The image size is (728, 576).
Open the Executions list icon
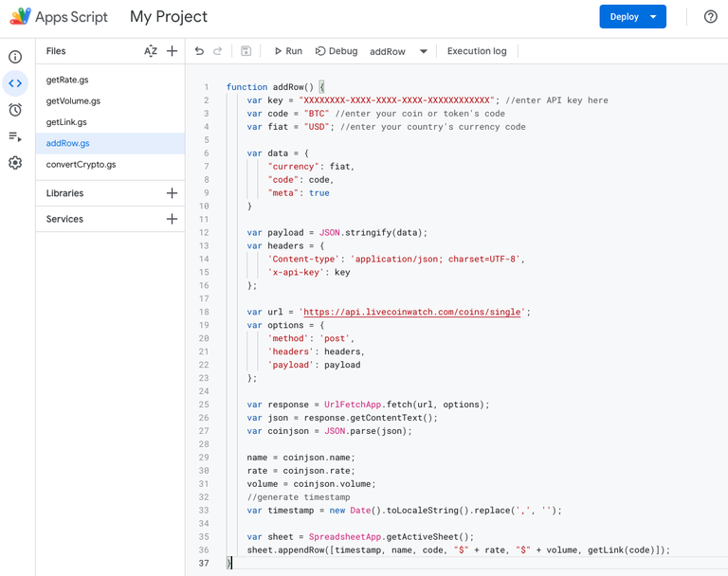[15, 136]
